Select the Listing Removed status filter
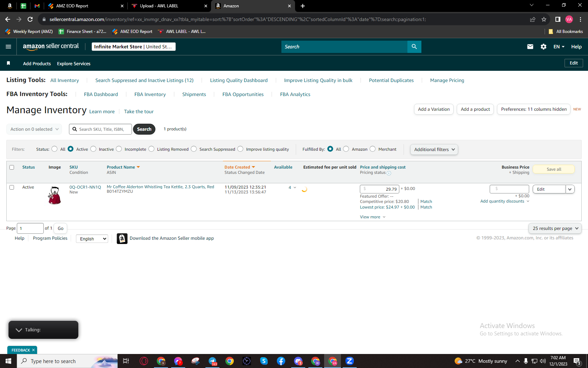The image size is (588, 368). 151,149
